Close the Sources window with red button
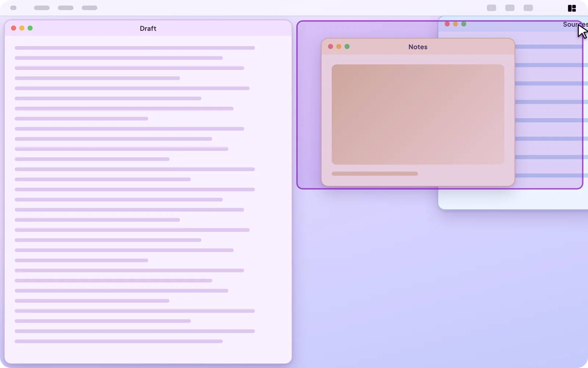This screenshot has height=368, width=588. 447,24
